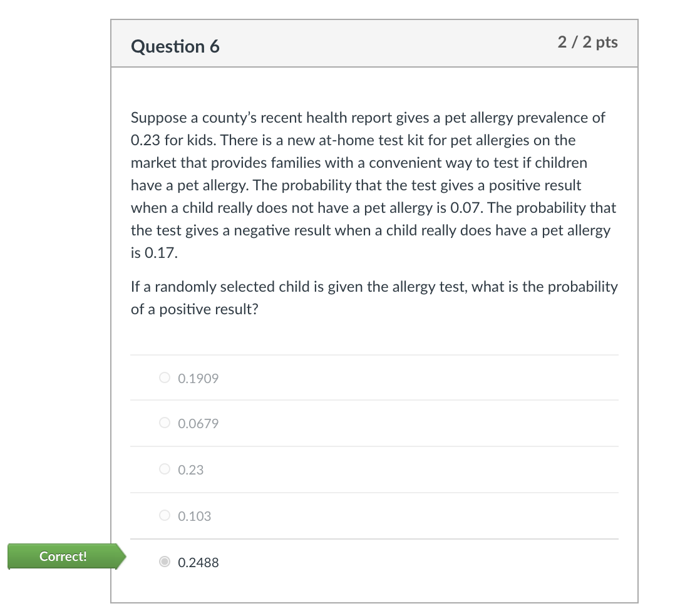
Task: Select the 0.1909 answer radio button
Action: pos(164,377)
